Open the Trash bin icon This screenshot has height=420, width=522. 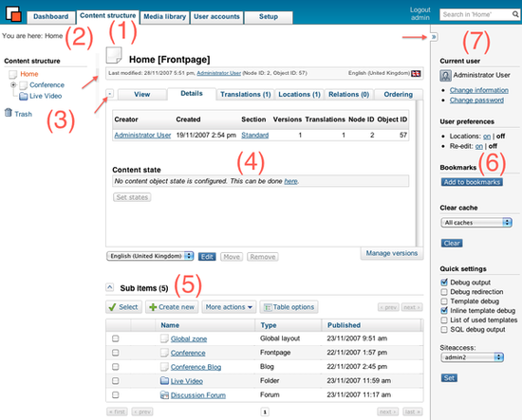9,113
